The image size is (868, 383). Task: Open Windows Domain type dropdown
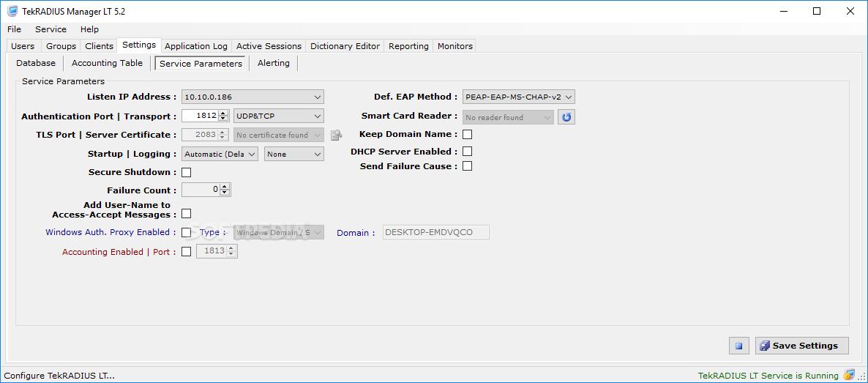(x=279, y=233)
